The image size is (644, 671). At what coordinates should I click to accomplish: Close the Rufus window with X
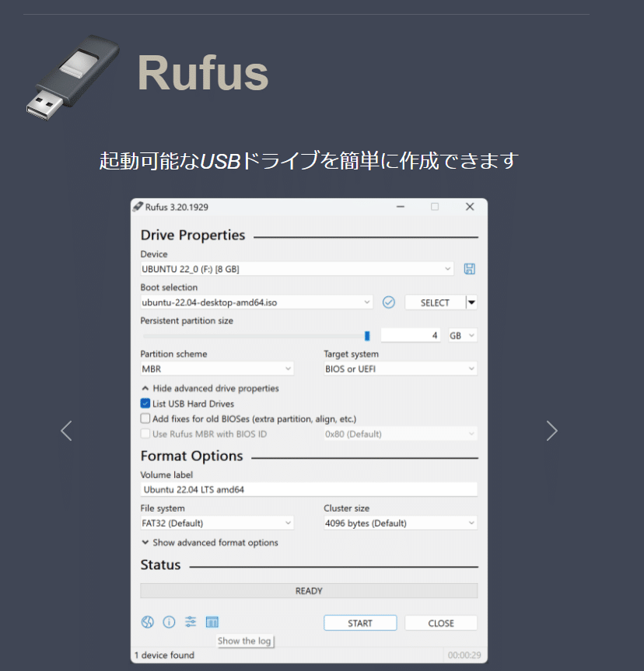[x=470, y=207]
